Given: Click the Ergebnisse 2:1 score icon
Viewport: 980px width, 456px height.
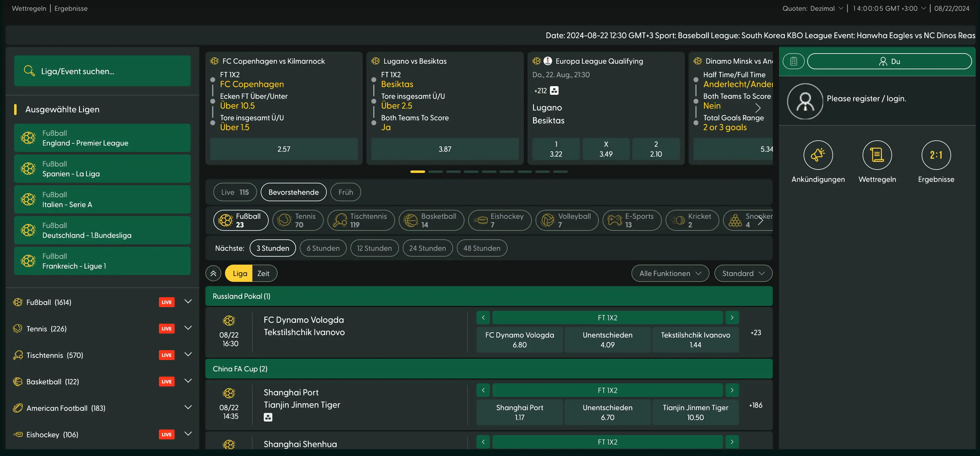Looking at the screenshot, I should [935, 155].
